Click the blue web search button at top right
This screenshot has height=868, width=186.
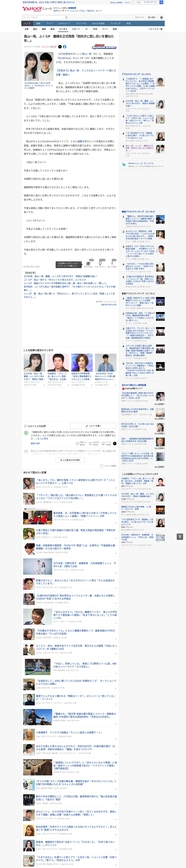coord(162,2)
